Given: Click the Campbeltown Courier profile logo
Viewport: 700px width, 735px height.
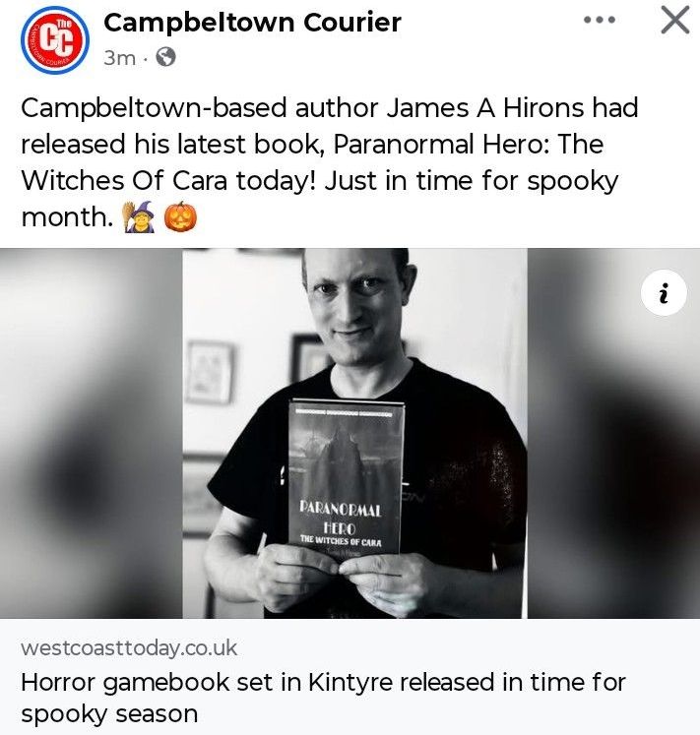Looking at the screenshot, I should pyautogui.click(x=55, y=40).
